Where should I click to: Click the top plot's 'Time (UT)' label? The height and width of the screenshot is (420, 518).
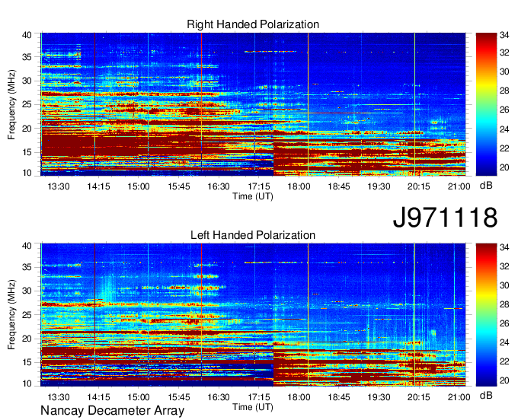253,196
